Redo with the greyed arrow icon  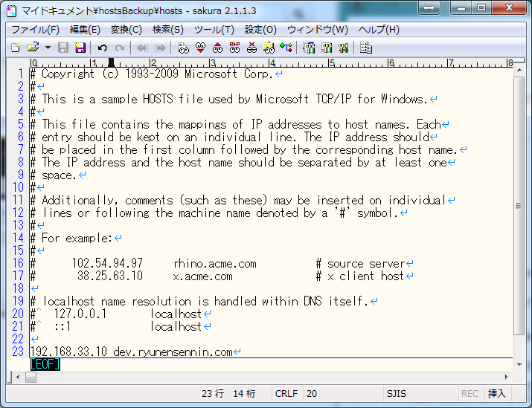120,48
